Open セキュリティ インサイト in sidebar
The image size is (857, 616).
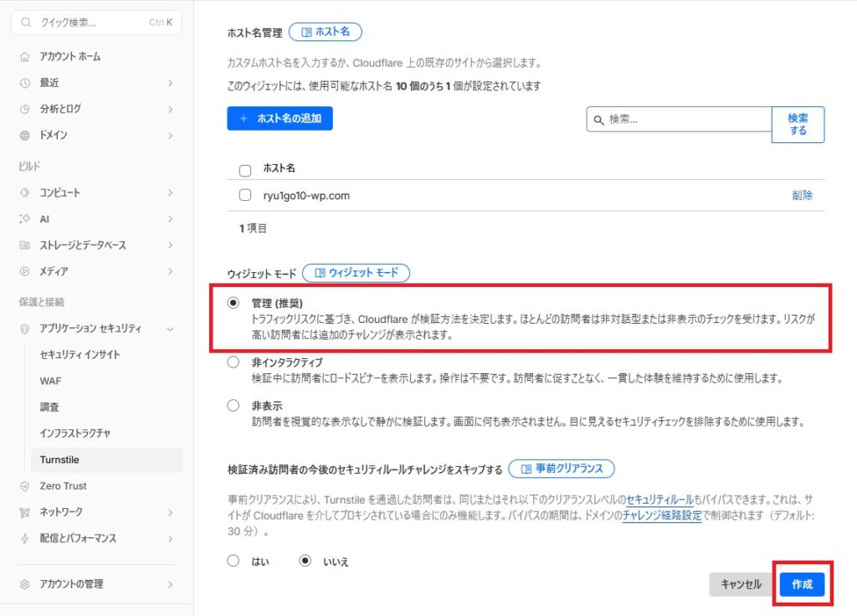click(80, 354)
